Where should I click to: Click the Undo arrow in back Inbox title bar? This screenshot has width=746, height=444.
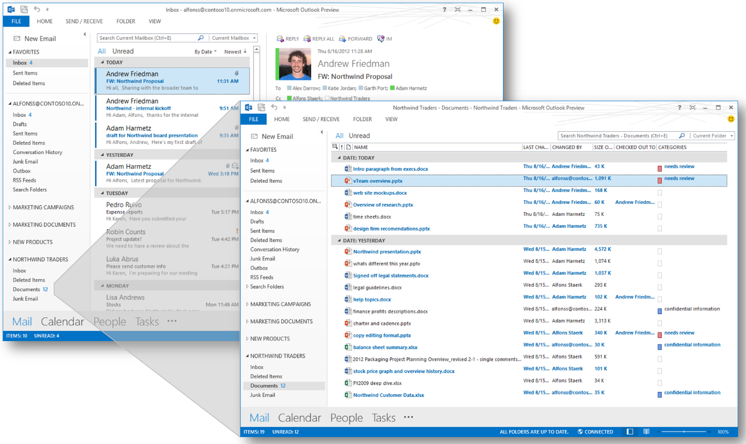[x=37, y=9]
